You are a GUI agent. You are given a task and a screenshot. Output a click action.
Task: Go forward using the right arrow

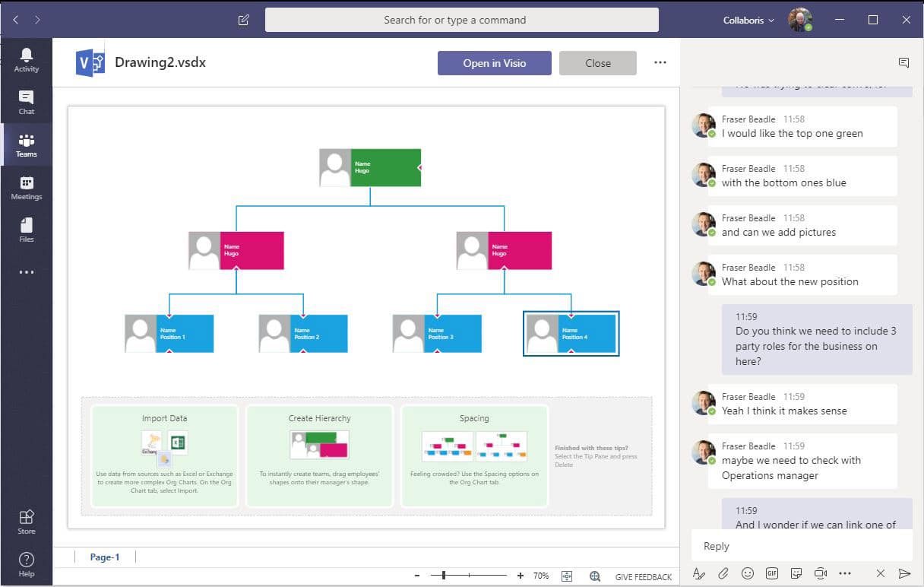(38, 20)
